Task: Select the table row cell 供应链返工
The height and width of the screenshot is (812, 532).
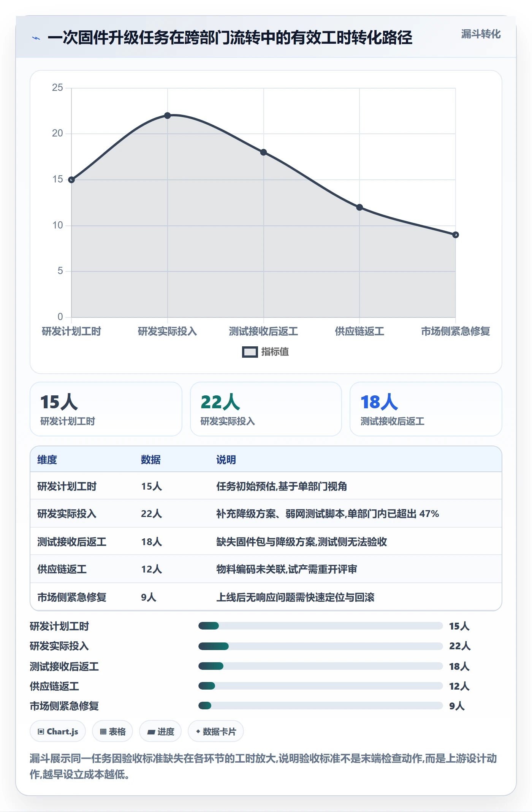Action: click(62, 569)
